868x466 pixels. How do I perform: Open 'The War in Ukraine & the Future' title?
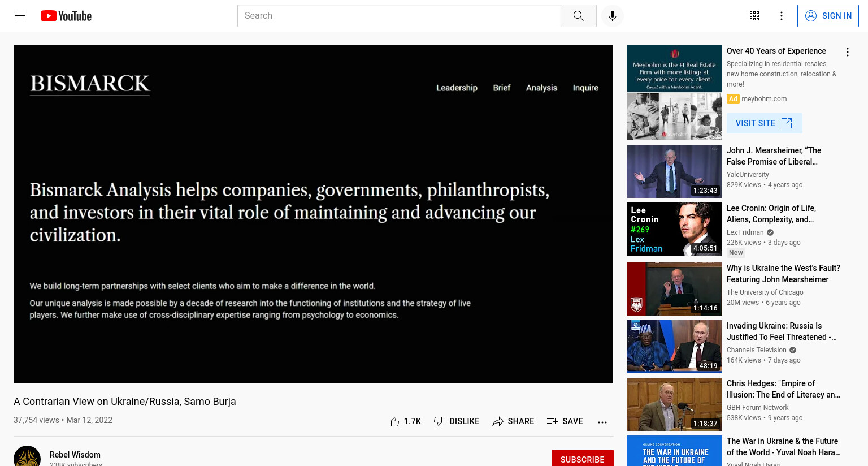point(783,447)
